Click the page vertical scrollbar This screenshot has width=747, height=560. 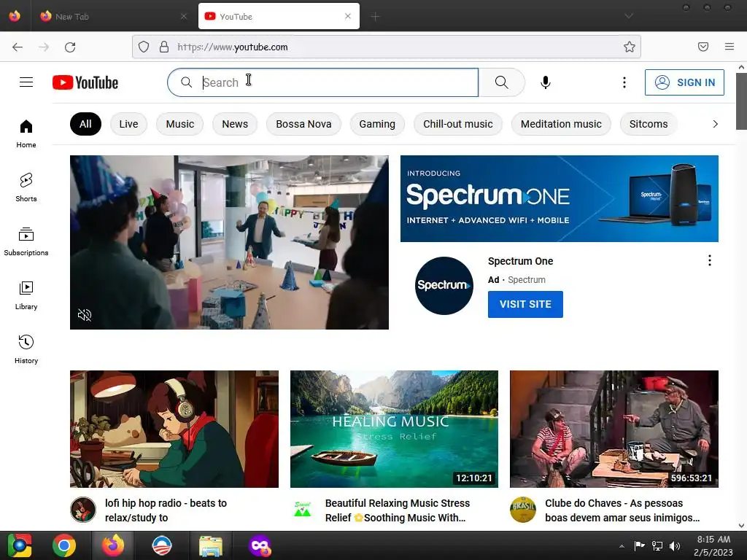pyautogui.click(x=741, y=101)
